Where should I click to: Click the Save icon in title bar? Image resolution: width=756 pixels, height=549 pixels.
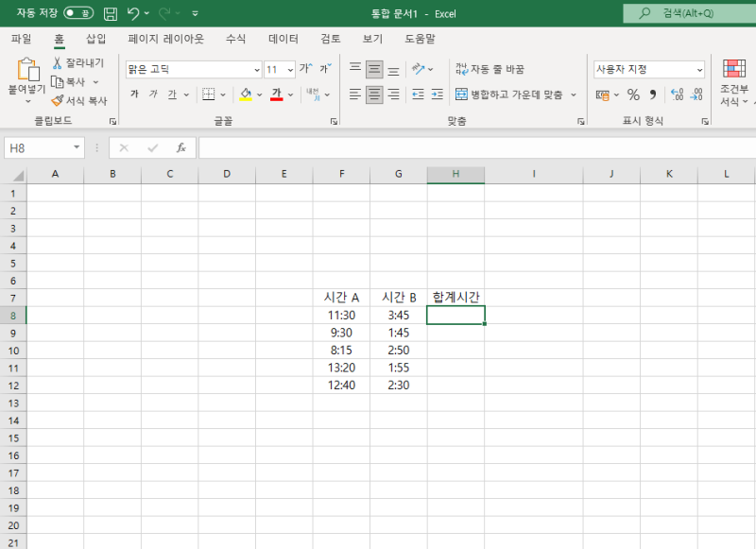pos(111,13)
